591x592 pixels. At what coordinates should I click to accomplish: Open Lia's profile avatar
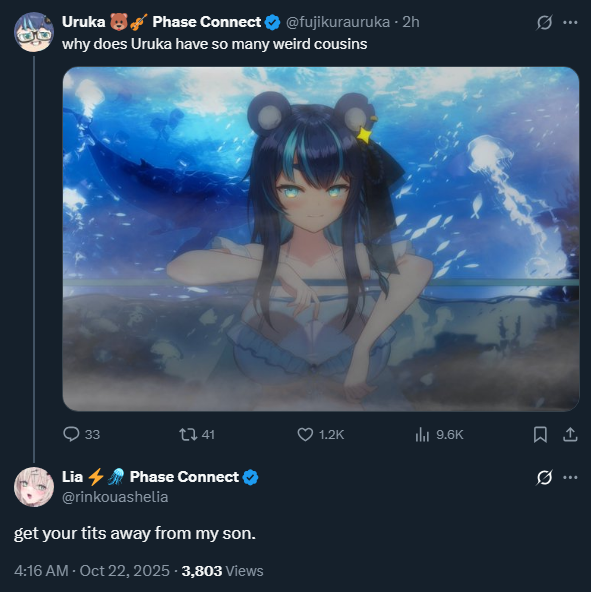pos(34,487)
